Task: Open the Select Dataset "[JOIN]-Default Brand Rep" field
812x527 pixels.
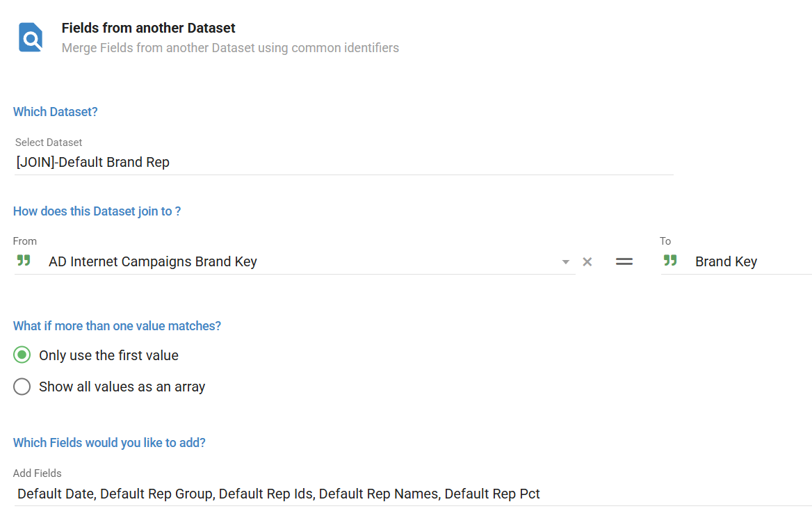Action: [x=343, y=163]
